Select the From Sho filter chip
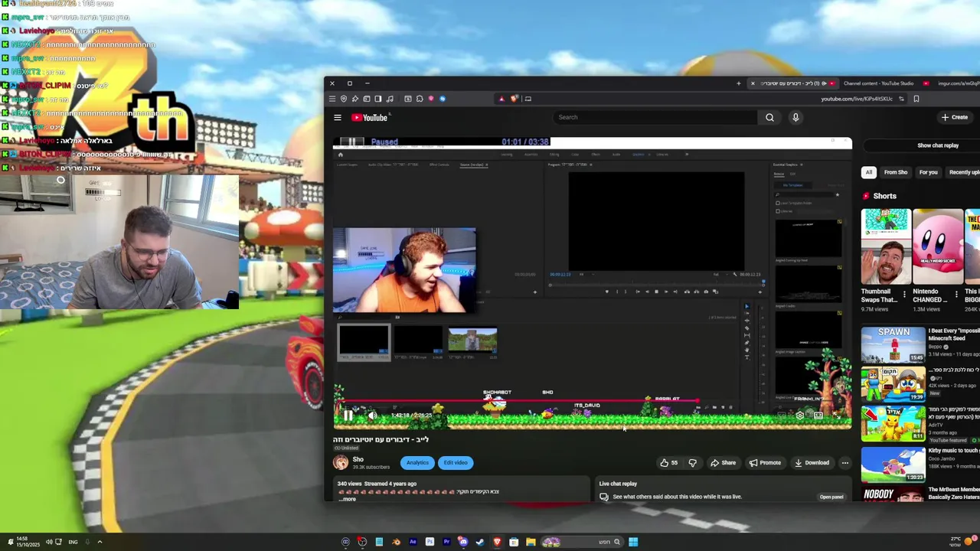Viewport: 980px width, 551px height. [896, 172]
